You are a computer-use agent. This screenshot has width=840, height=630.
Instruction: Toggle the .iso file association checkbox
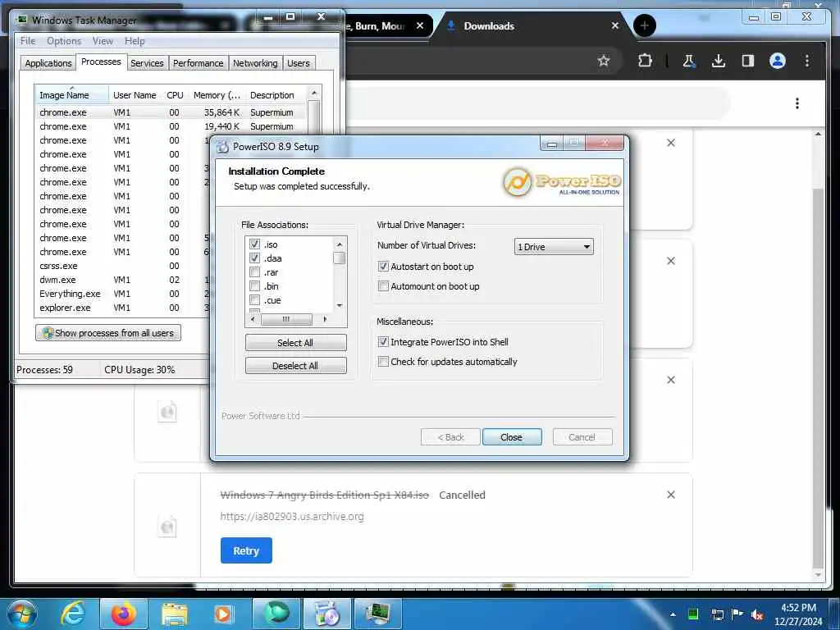pyautogui.click(x=254, y=244)
